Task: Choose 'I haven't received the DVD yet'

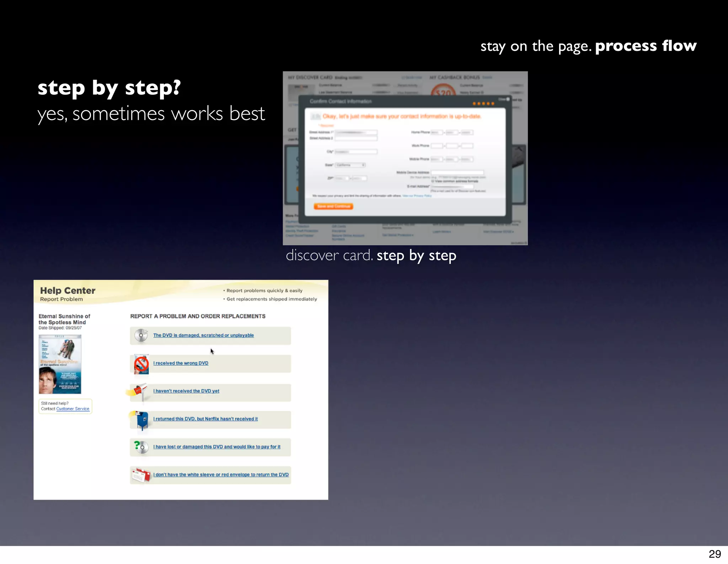Action: click(186, 391)
